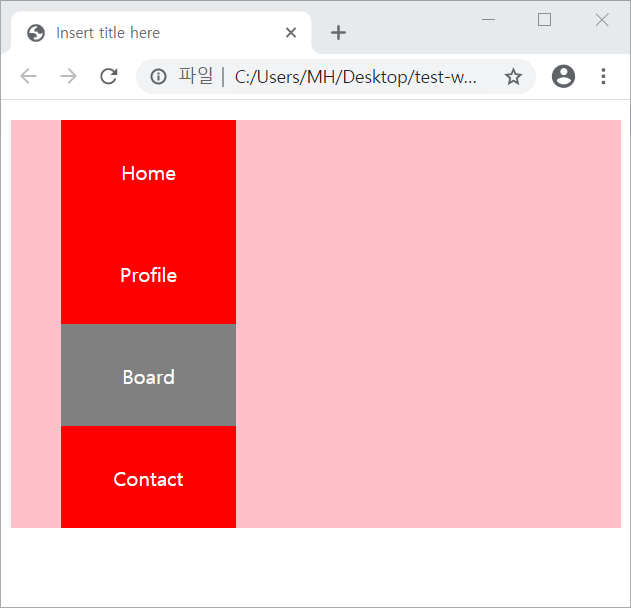Viewport: 631px width, 608px height.
Task: Open the Profile menu item
Action: [x=148, y=275]
